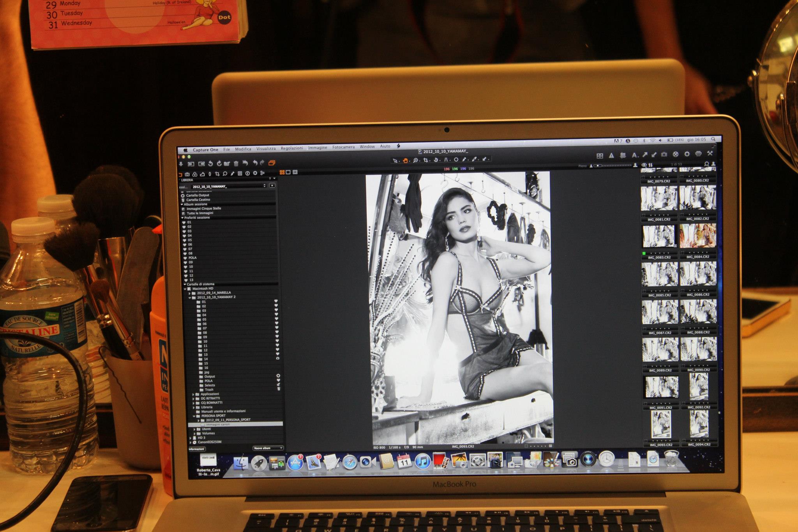
Task: Click the grid overlay icon
Action: (623, 155)
